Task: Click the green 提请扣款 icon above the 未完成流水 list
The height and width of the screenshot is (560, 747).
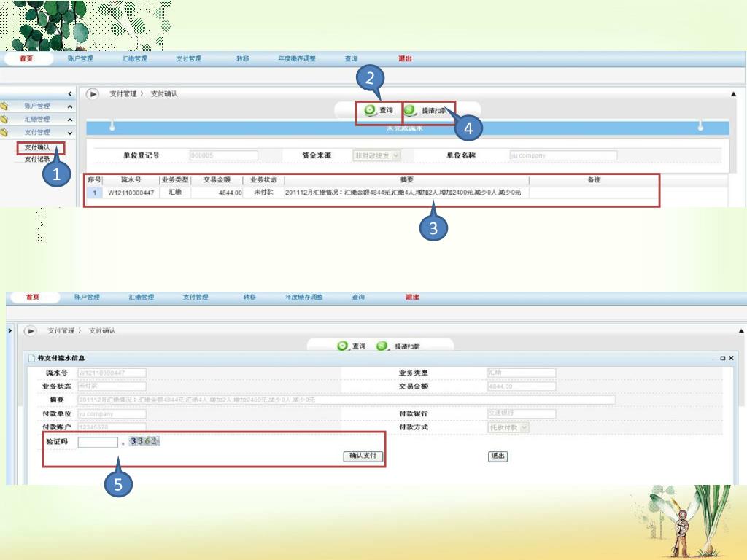Action: point(410,111)
